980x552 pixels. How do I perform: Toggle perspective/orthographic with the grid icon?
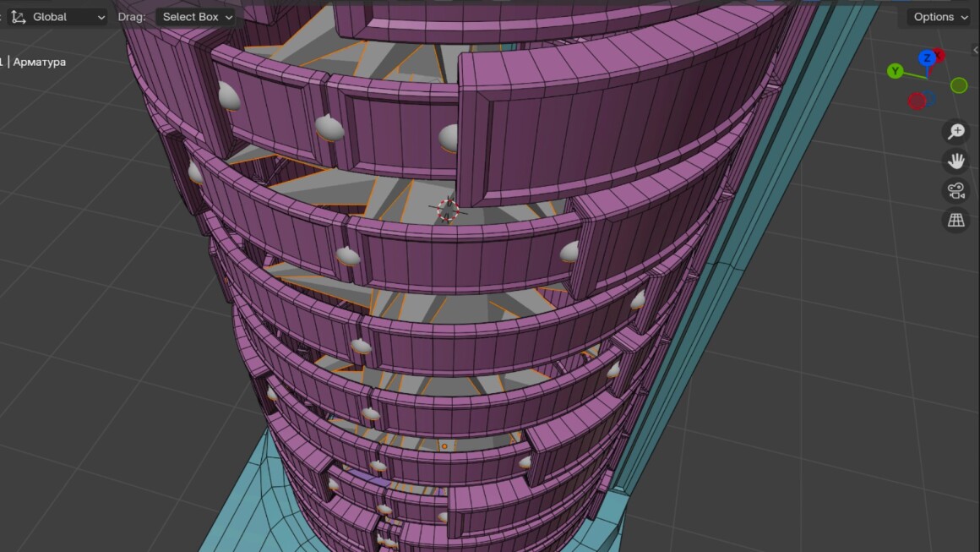(x=955, y=220)
